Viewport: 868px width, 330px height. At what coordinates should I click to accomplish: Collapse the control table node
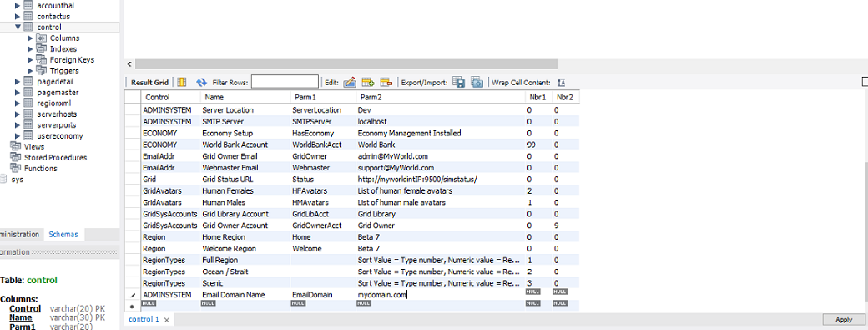pos(18,27)
